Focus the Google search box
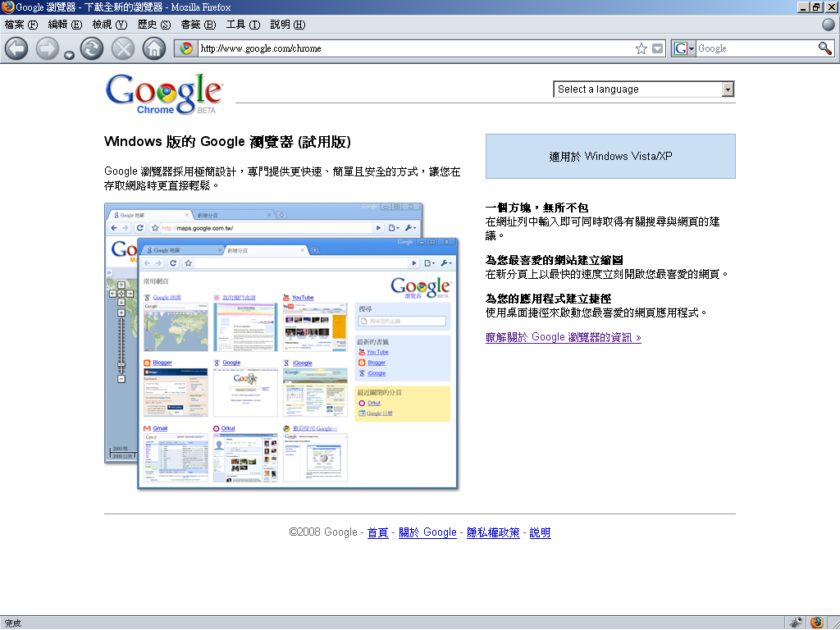This screenshot has width=840, height=630. (756, 48)
